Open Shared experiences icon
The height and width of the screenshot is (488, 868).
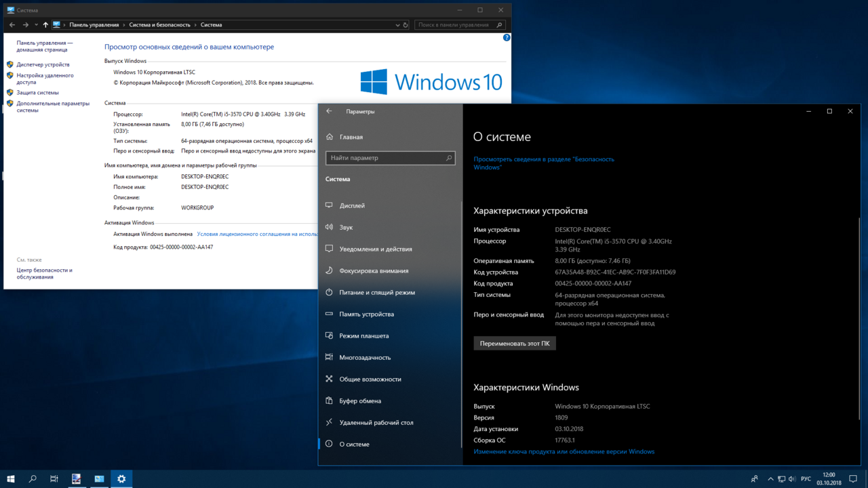pyautogui.click(x=329, y=379)
